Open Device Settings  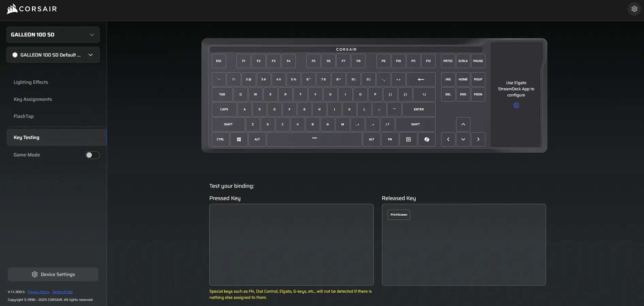coord(53,274)
